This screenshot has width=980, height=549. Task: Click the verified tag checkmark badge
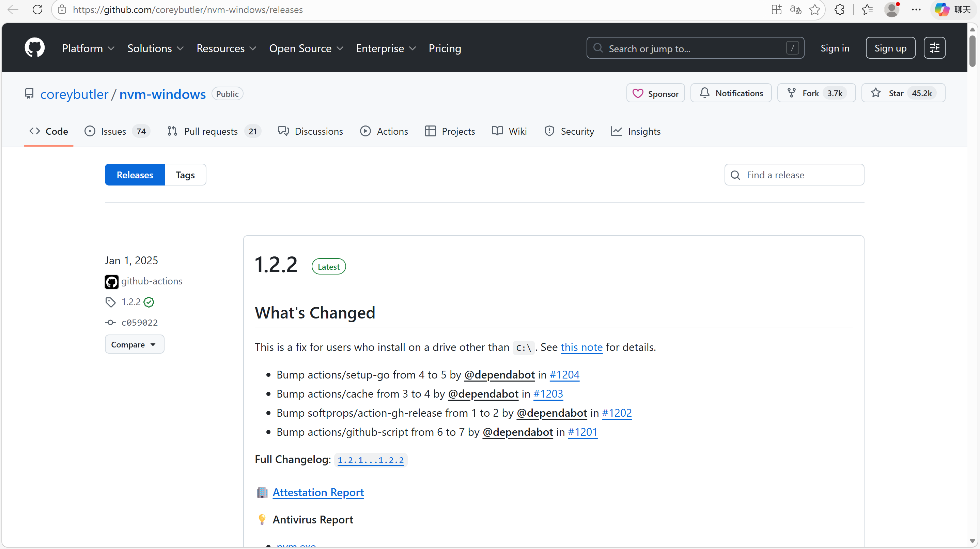pyautogui.click(x=149, y=302)
